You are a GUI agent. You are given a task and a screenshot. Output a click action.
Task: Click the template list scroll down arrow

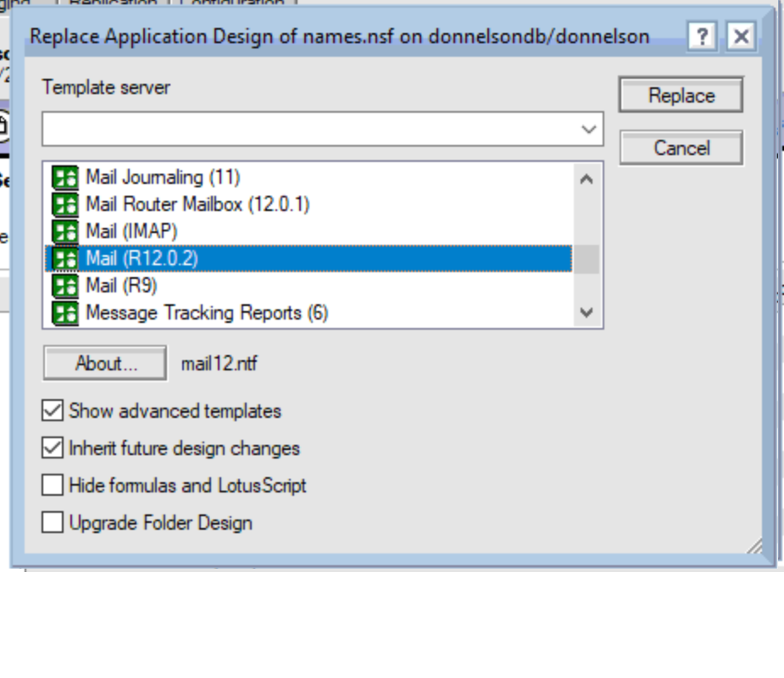click(x=587, y=313)
